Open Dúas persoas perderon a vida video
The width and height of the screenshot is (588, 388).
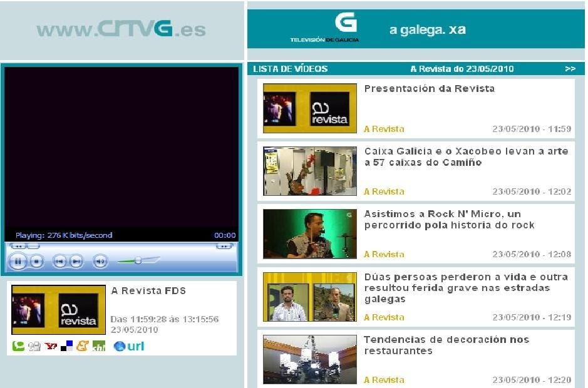466,288
